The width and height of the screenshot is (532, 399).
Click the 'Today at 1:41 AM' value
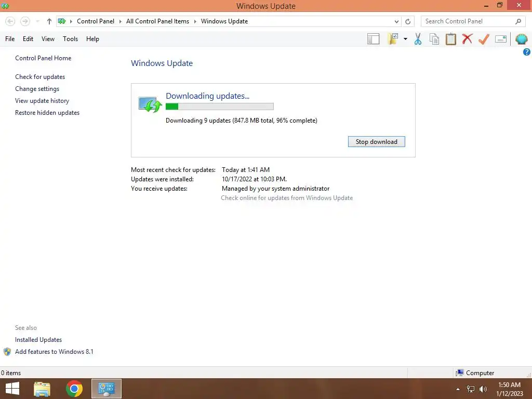coord(246,170)
